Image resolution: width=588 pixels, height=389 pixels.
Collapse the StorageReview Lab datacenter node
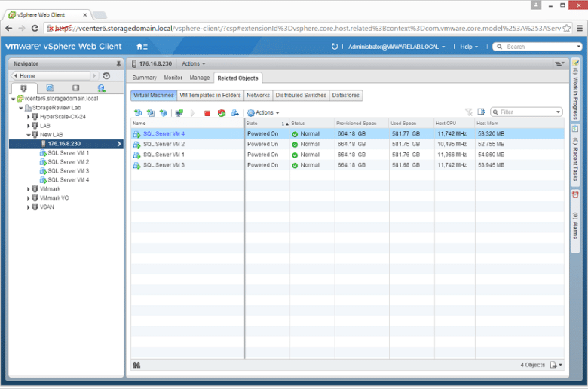(21, 108)
